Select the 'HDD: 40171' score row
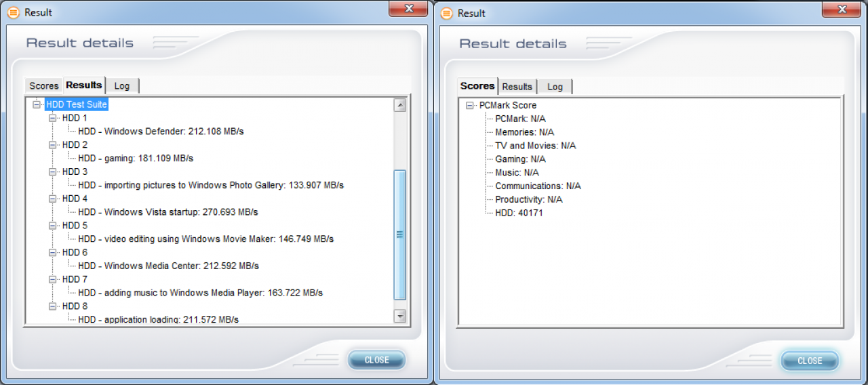This screenshot has height=385, width=868. click(x=519, y=213)
